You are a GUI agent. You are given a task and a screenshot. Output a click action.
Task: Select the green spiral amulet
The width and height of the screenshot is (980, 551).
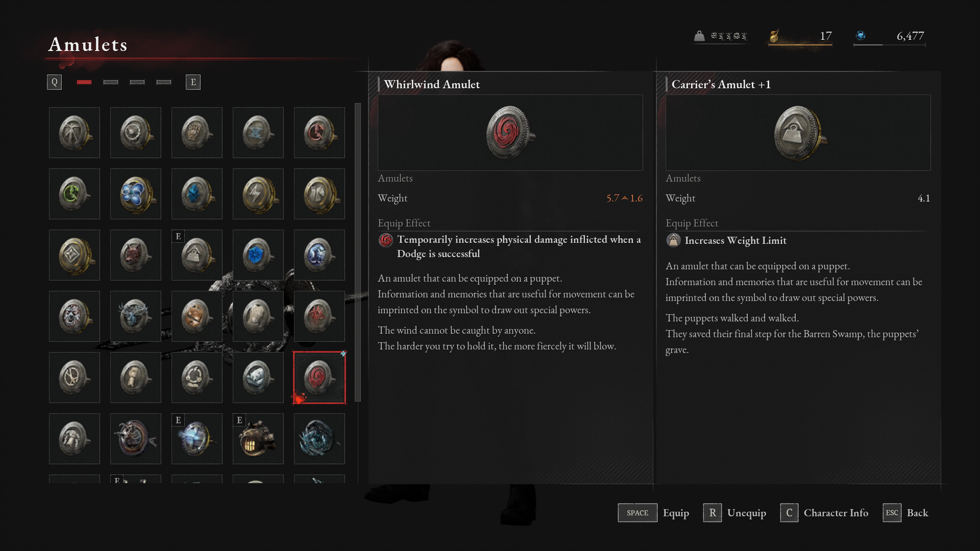tap(75, 194)
